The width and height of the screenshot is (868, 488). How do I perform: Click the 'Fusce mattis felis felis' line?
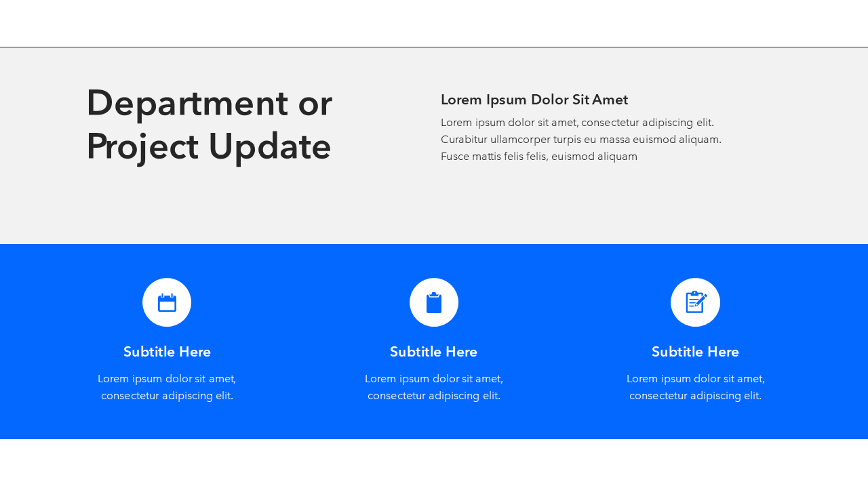538,157
